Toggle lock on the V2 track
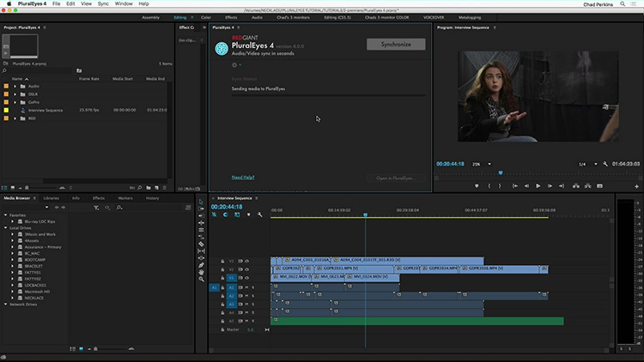Viewport: 644px width, 362px height. pos(222,269)
